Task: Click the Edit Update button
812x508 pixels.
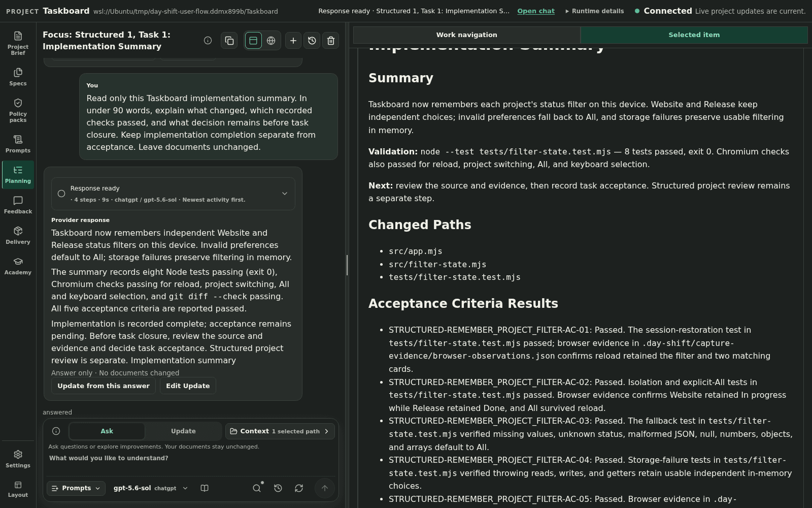Action: pos(188,386)
